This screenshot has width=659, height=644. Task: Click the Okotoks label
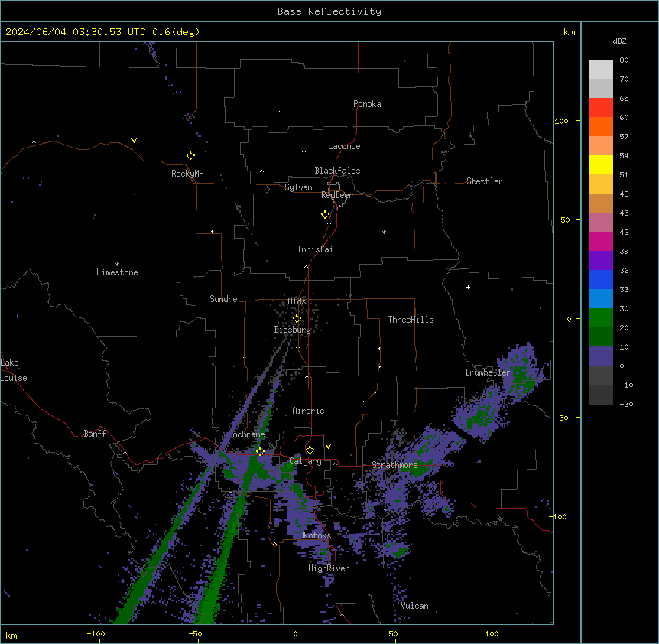tap(315, 535)
